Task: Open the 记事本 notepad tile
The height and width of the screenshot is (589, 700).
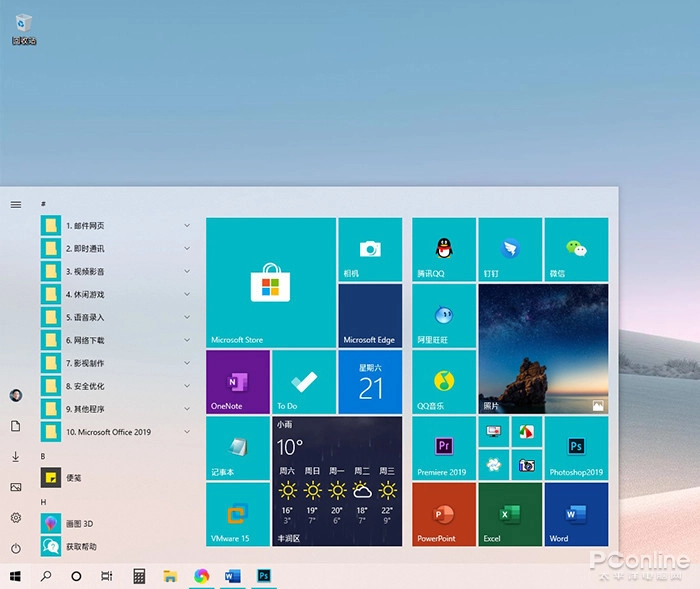Action: (238, 448)
